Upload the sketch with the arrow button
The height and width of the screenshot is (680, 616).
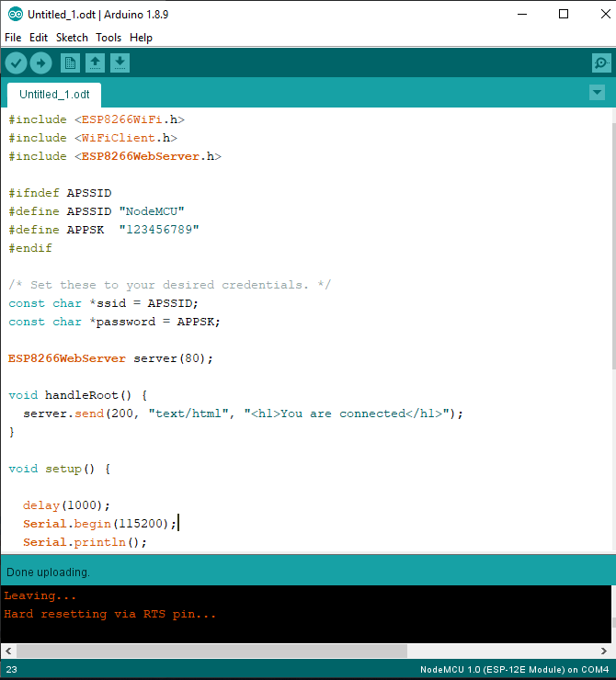[40, 63]
